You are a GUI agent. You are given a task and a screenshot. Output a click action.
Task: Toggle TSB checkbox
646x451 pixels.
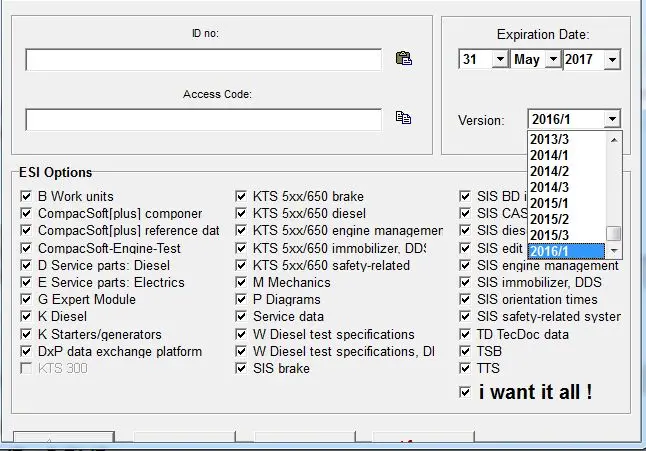[465, 351]
